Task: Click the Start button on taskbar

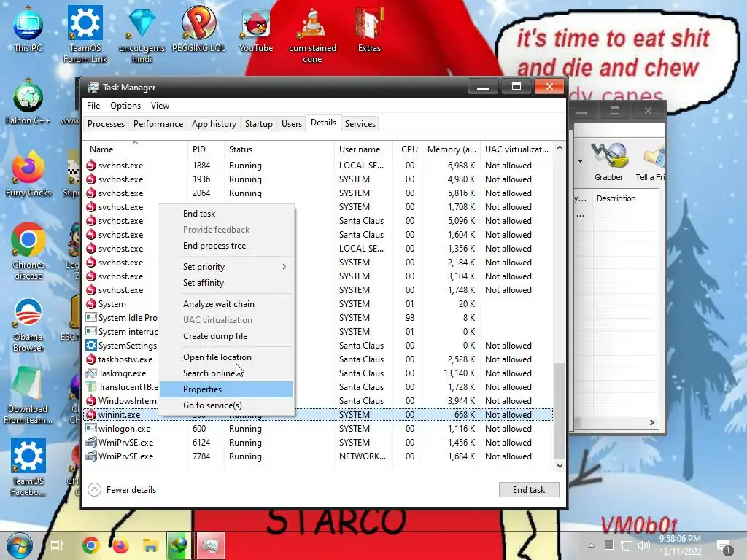Action: click(x=19, y=545)
